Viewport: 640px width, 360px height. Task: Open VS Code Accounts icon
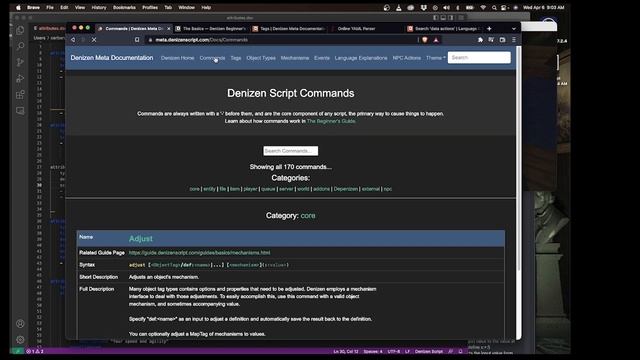[20, 324]
